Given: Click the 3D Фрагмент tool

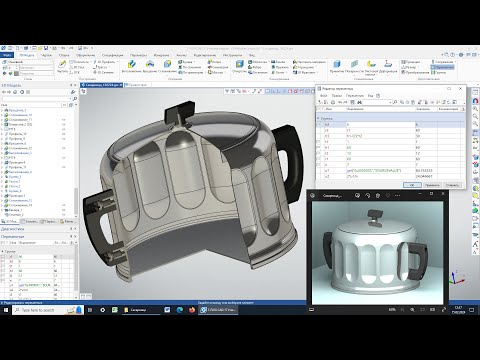Looking at the screenshot, I should click(x=304, y=72).
